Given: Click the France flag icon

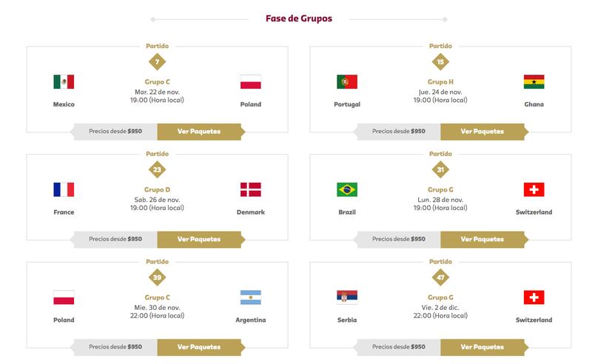Looking at the screenshot, I should 64,189.
